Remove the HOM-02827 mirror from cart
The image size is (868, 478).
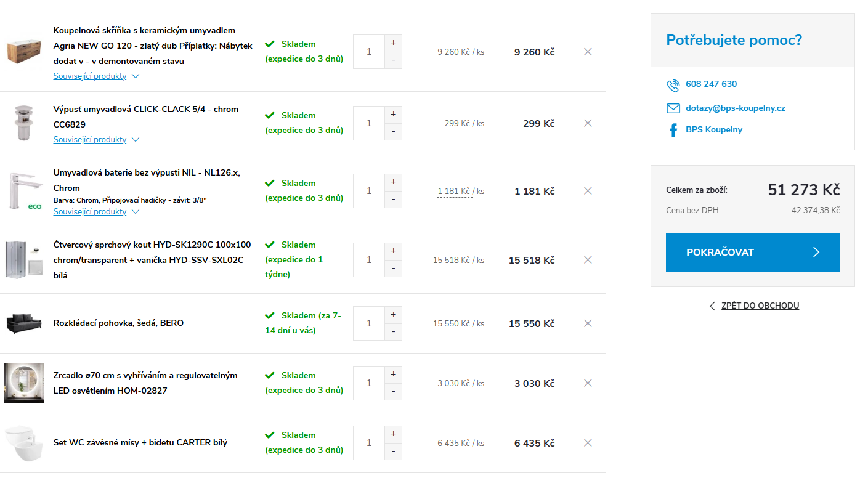[588, 383]
